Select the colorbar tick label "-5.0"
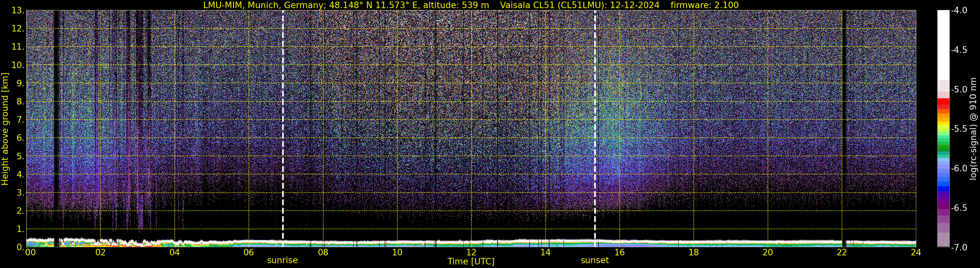Screen dimensions: 980x268 [x=959, y=89]
